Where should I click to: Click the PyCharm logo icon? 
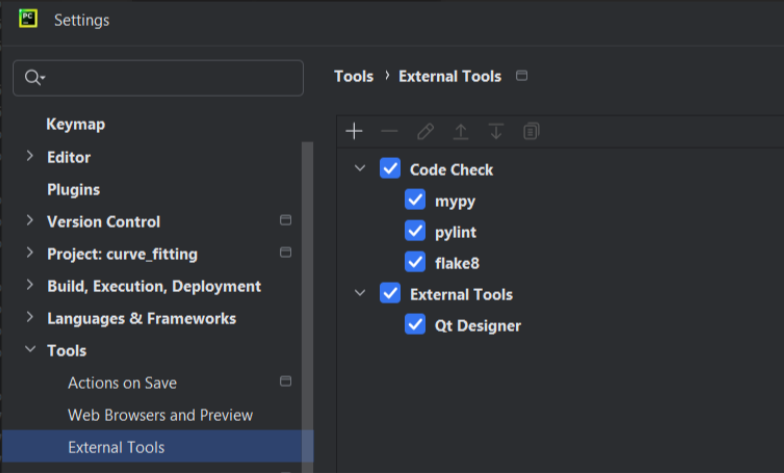point(28,19)
